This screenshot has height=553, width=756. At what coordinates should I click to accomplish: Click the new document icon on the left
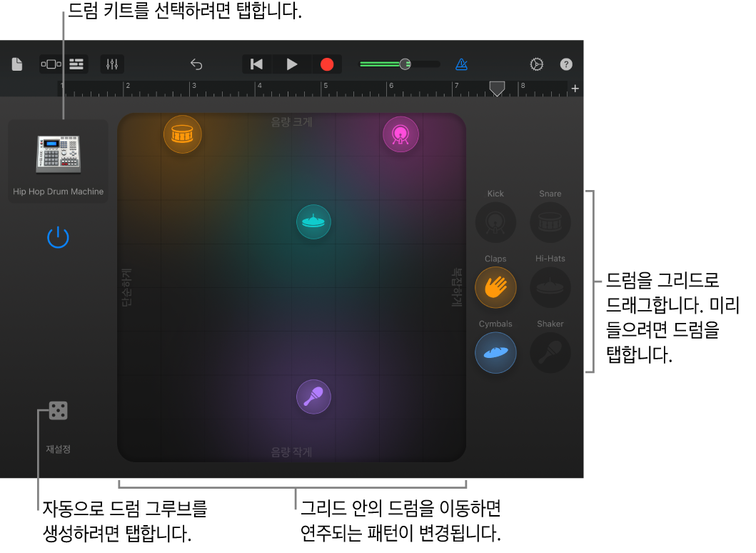[16, 64]
